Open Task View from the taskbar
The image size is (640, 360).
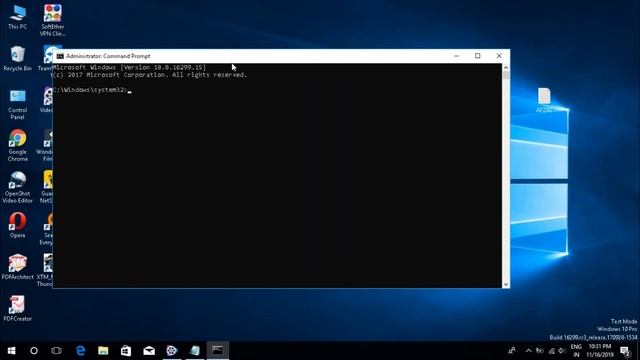coord(56,351)
